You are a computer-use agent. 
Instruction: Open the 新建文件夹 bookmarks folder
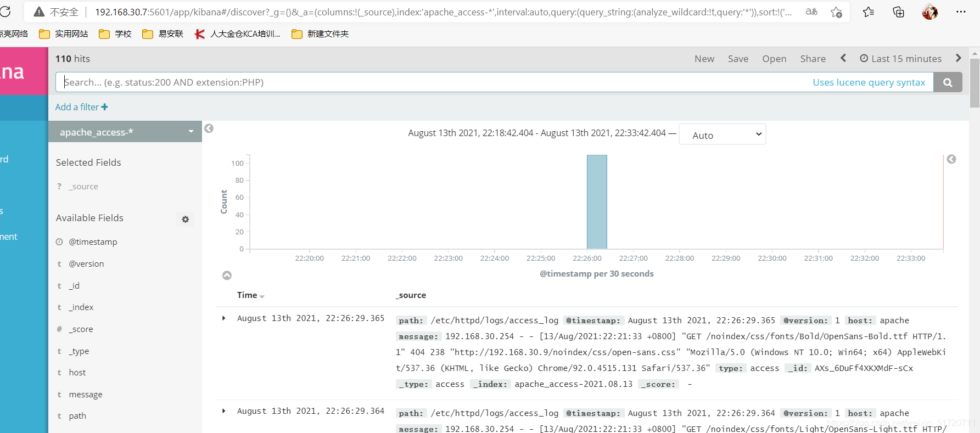[320, 34]
